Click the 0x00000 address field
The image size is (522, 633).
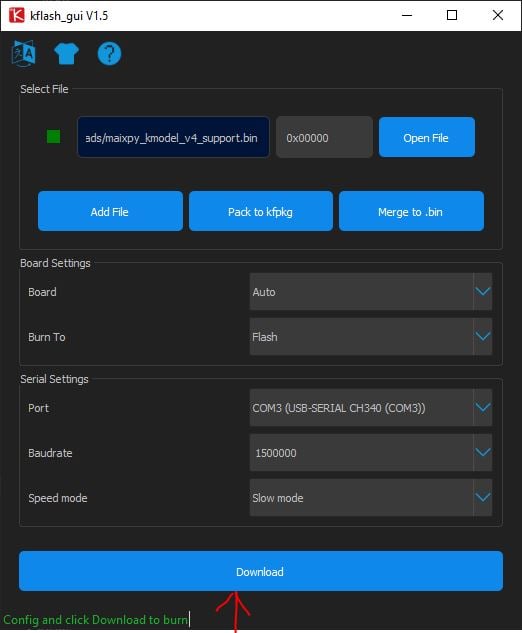coord(324,137)
